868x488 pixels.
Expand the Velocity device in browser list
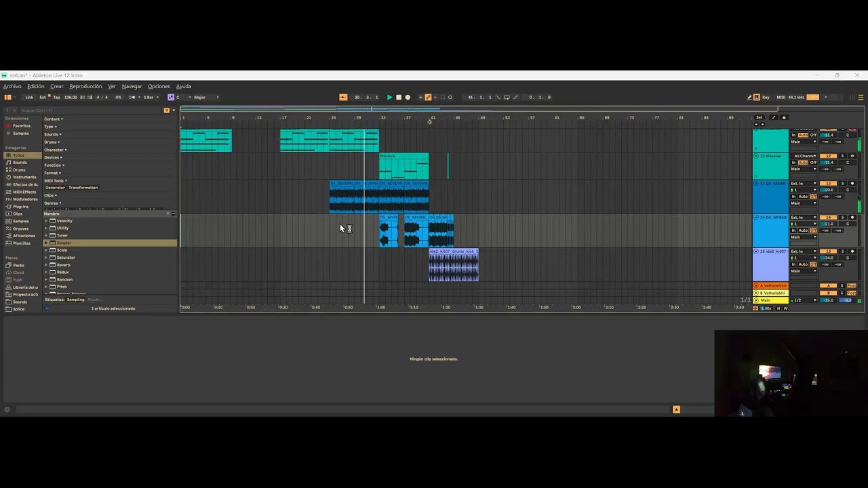pos(46,221)
